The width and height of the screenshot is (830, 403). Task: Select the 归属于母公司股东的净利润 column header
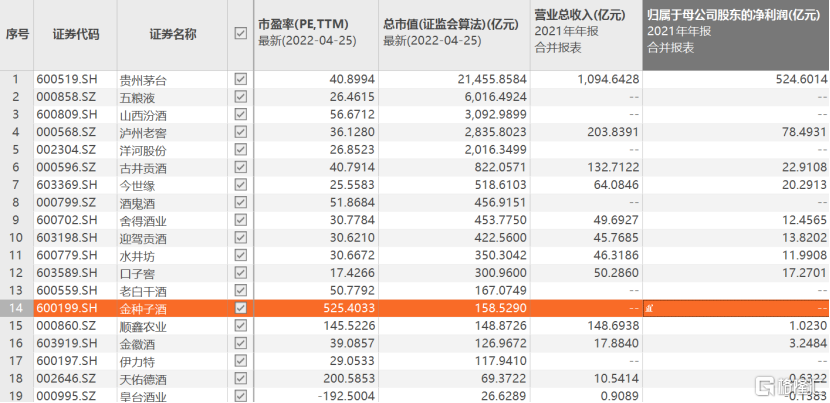pyautogui.click(x=736, y=35)
